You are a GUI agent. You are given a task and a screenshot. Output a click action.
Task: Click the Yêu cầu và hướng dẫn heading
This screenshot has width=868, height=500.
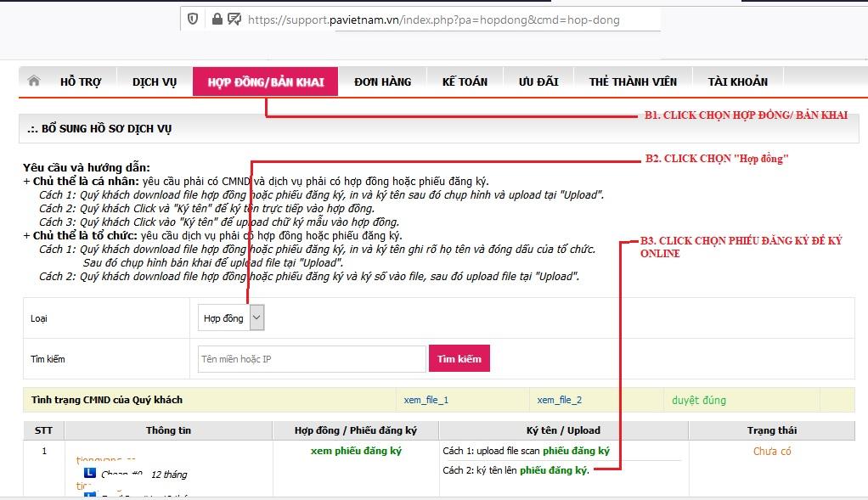[x=87, y=167]
